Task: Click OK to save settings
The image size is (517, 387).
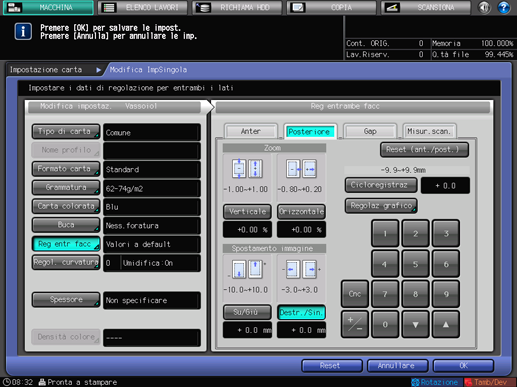Action: [463, 366]
